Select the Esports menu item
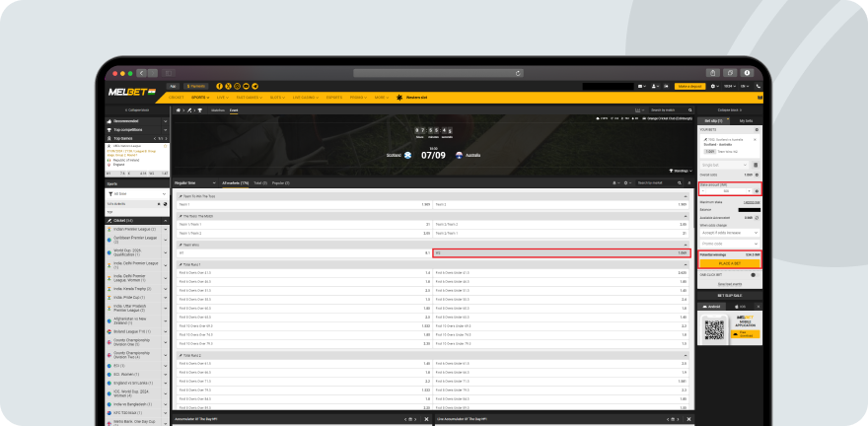The image size is (868, 426). point(333,98)
